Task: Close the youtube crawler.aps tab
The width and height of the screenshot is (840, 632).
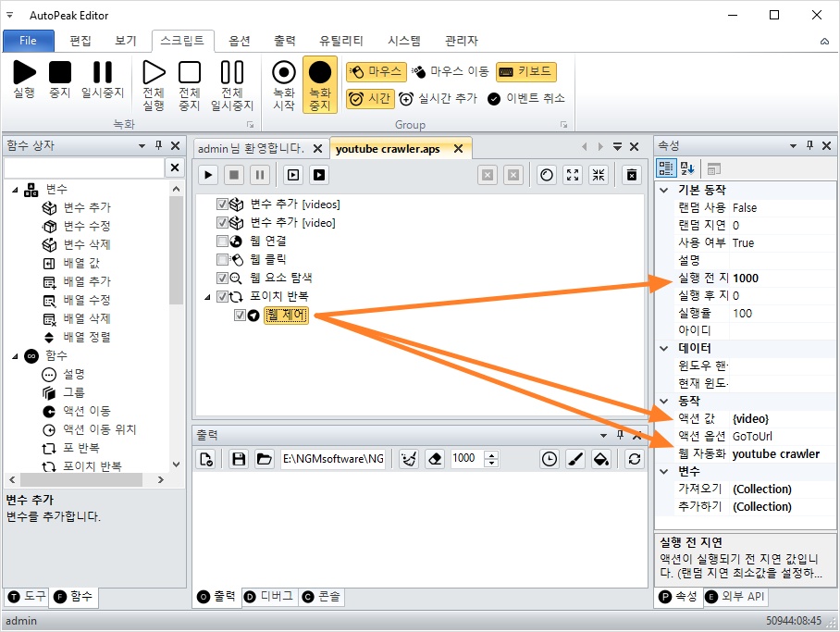Action: 458,148
